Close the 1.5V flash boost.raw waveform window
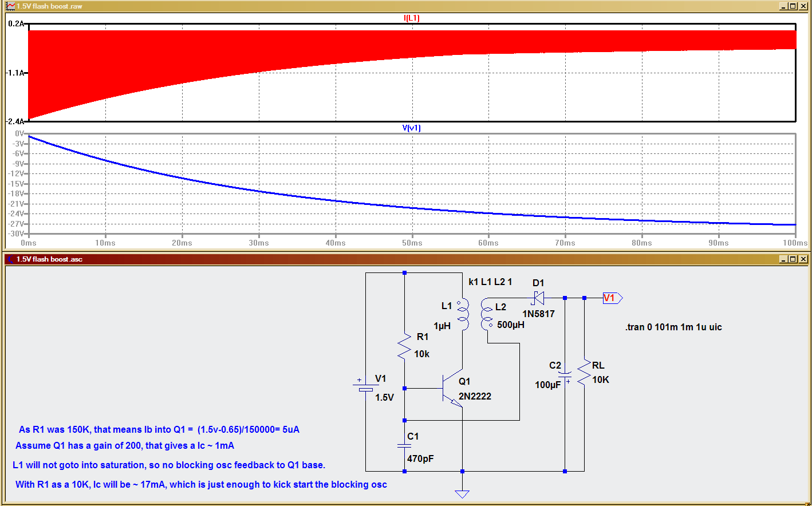The width and height of the screenshot is (812, 506). click(803, 6)
